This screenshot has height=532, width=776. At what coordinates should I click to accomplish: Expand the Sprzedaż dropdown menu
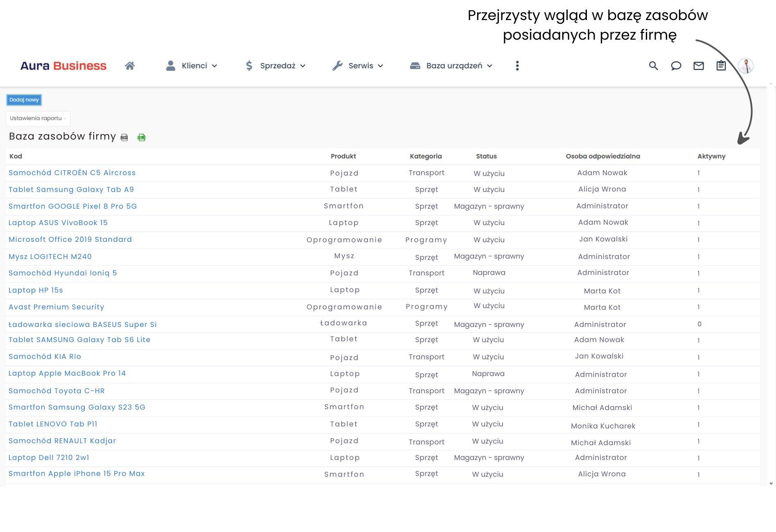275,66
